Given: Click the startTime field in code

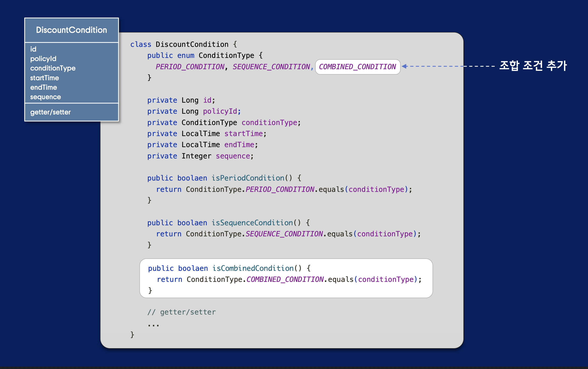Looking at the screenshot, I should click(x=243, y=134).
